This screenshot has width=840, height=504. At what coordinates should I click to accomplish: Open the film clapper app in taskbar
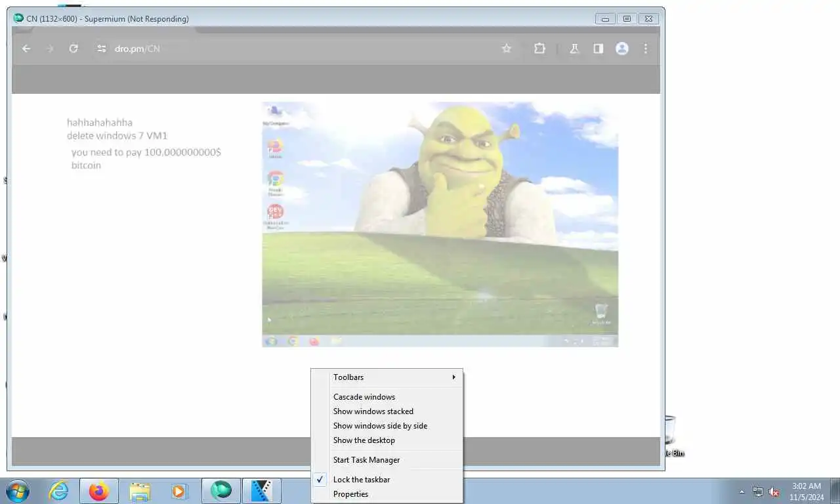(262, 491)
